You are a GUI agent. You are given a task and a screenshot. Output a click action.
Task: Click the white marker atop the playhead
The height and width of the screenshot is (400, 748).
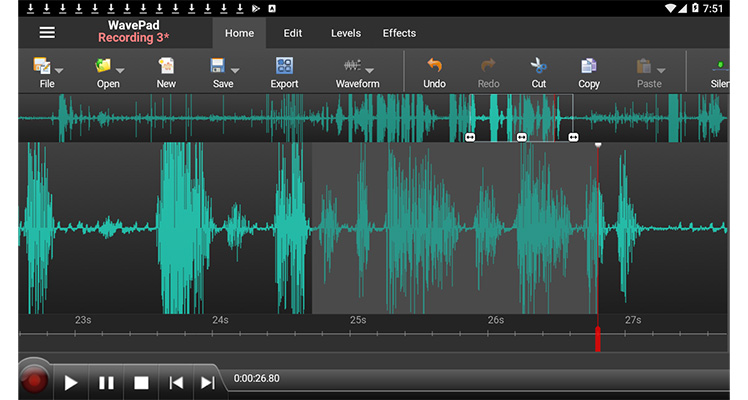[x=598, y=145]
